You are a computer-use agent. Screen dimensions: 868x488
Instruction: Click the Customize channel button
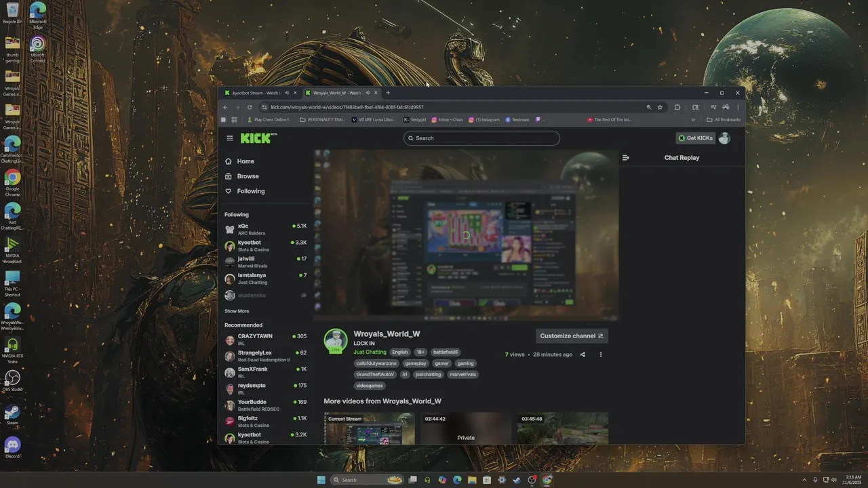click(x=572, y=336)
